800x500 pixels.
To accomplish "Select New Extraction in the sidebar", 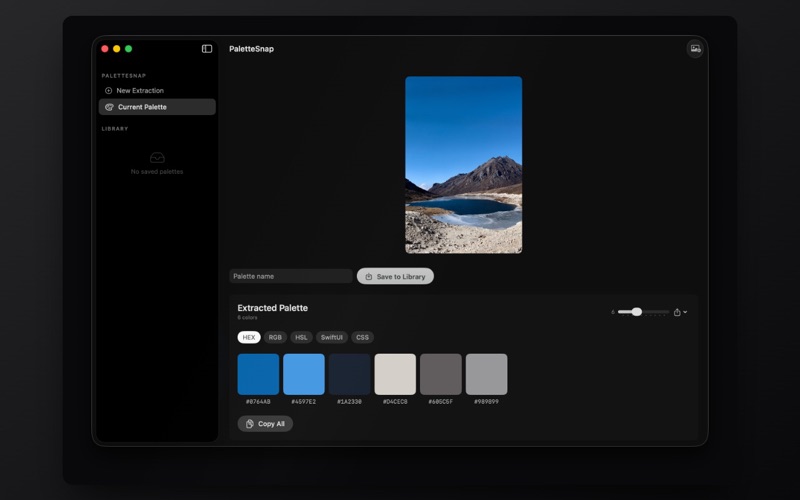I will click(157, 91).
